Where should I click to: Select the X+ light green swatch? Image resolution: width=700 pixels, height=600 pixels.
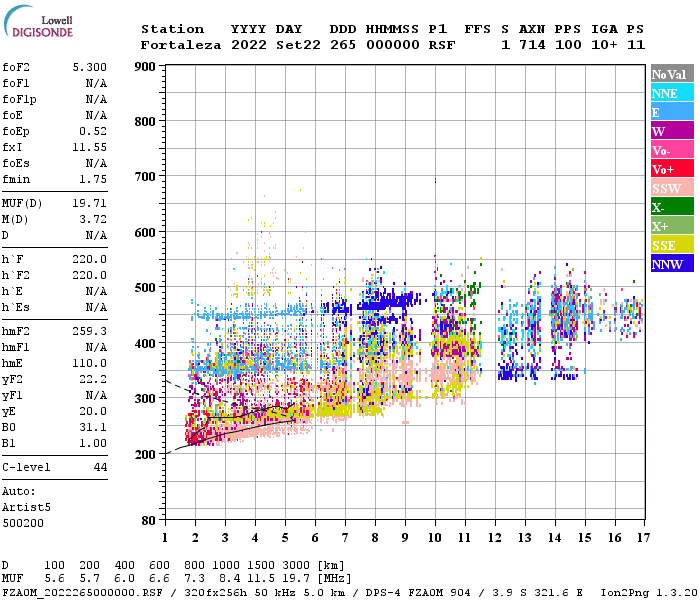[672, 226]
